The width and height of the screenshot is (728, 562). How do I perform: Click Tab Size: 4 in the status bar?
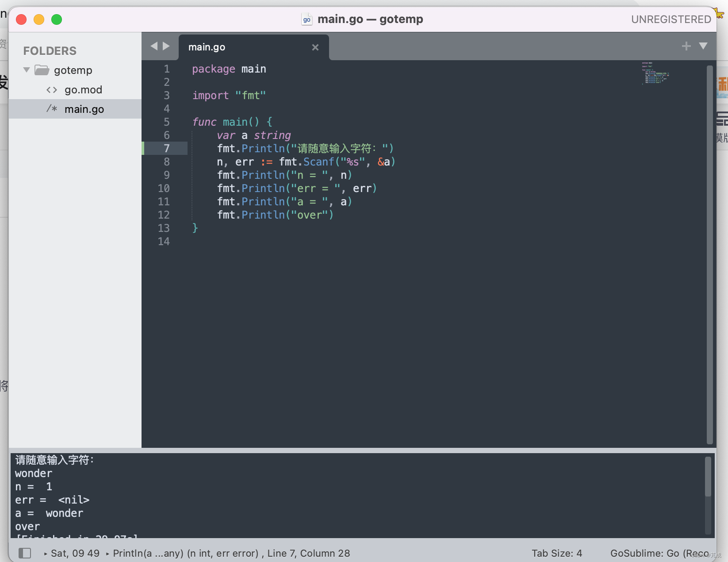point(557,553)
